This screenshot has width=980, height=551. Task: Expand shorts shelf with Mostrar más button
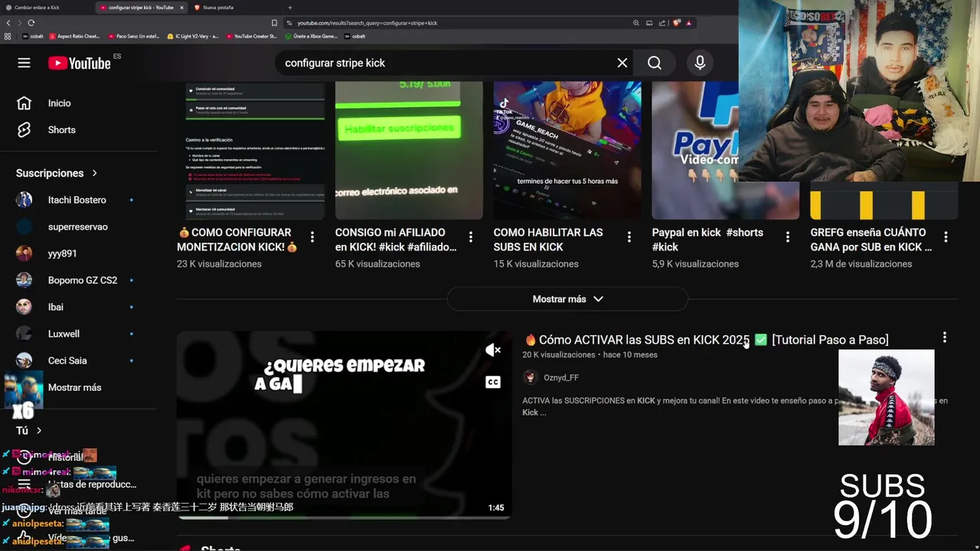click(x=567, y=299)
